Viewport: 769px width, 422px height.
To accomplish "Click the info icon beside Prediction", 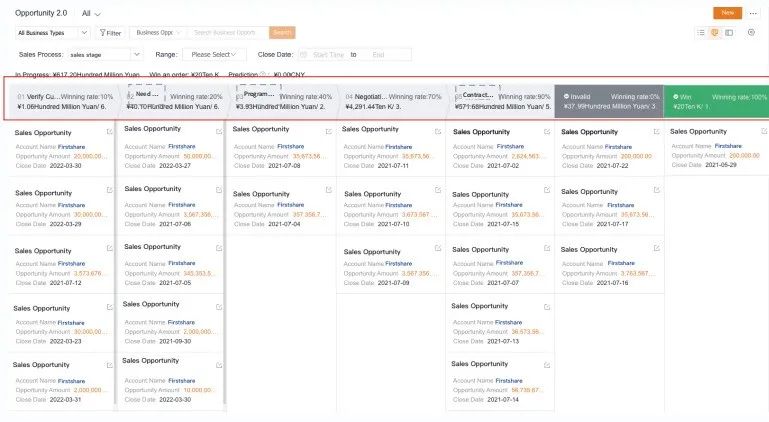I will tap(262, 75).
